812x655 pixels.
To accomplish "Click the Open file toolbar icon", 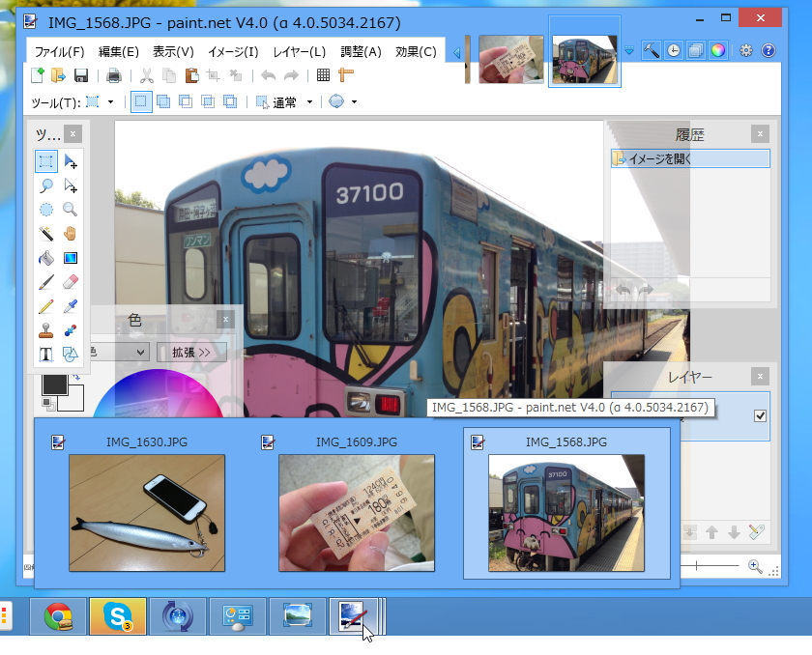I will 58,75.
